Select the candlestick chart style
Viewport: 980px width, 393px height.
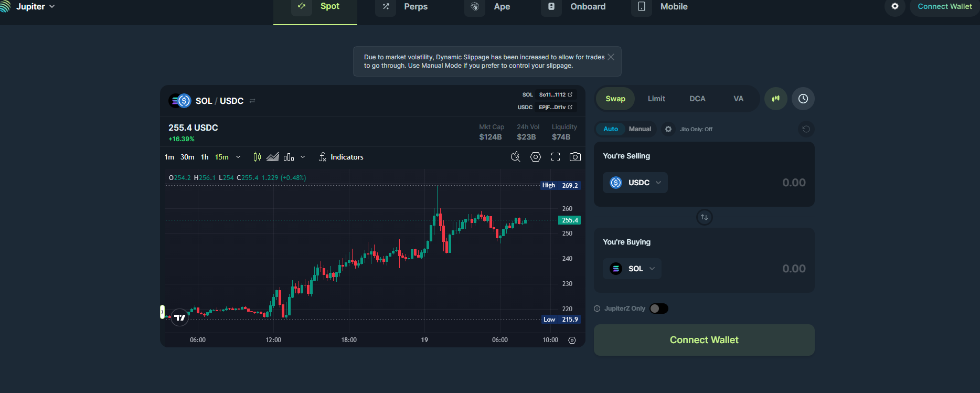(257, 157)
